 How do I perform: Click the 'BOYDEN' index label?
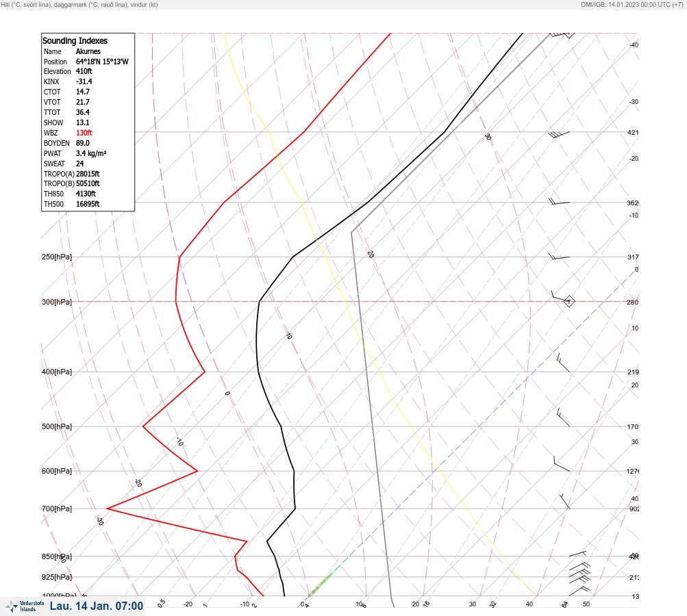click(x=57, y=143)
